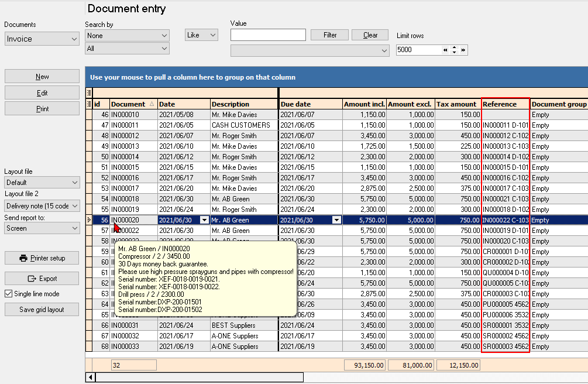The height and width of the screenshot is (384, 588).
Task: Sort by the Document column header
Action: (133, 104)
